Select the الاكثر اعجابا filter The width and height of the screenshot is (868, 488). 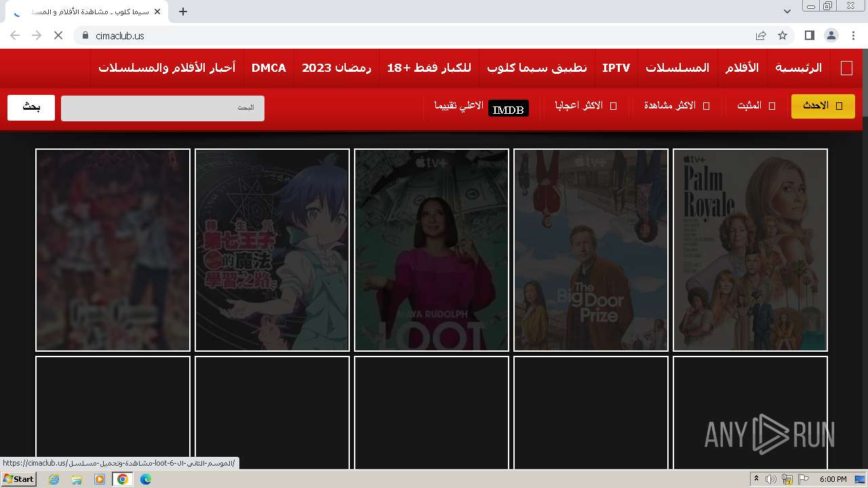[x=586, y=106]
